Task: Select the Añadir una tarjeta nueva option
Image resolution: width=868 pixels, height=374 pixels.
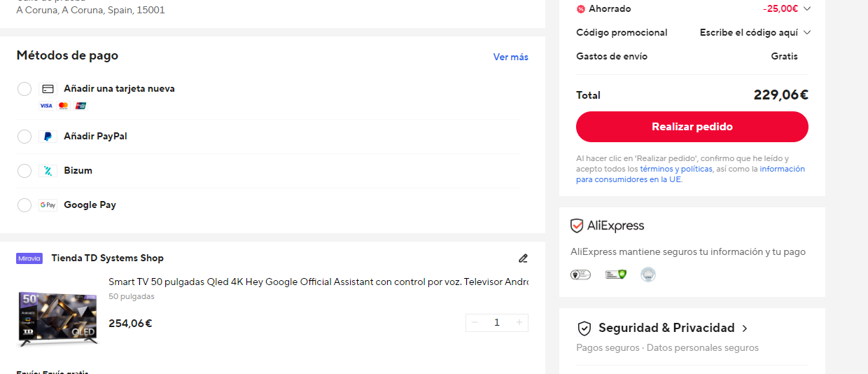Action: 24,89
